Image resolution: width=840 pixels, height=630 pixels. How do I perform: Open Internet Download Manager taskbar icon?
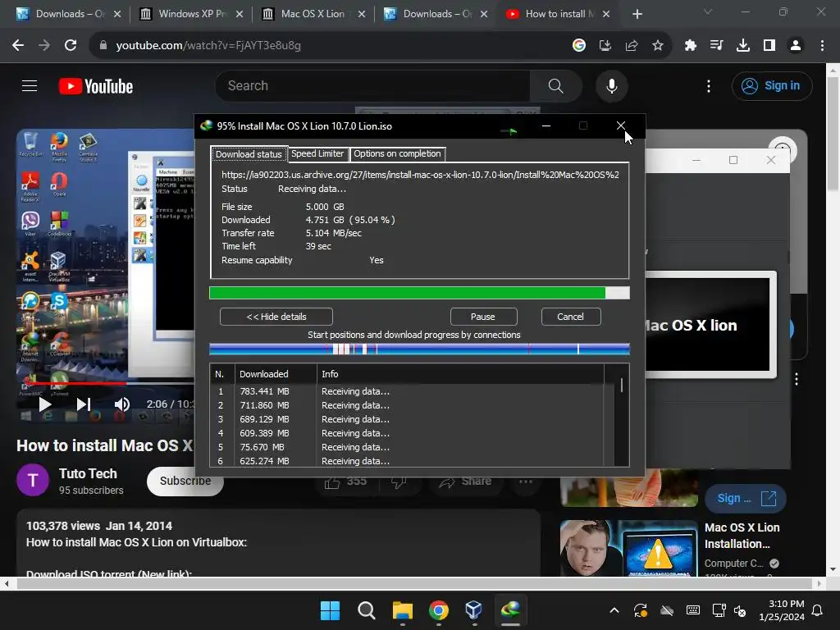point(510,610)
